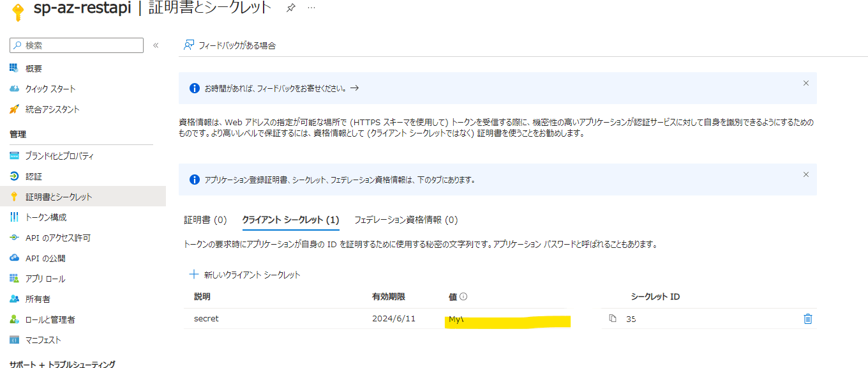Delete the secret with trash icon
Viewport: 868px width, 368px height.
(807, 318)
